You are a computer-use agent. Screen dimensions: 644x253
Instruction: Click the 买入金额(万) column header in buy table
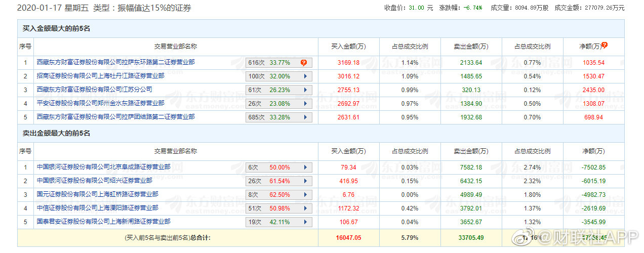(x=348, y=47)
